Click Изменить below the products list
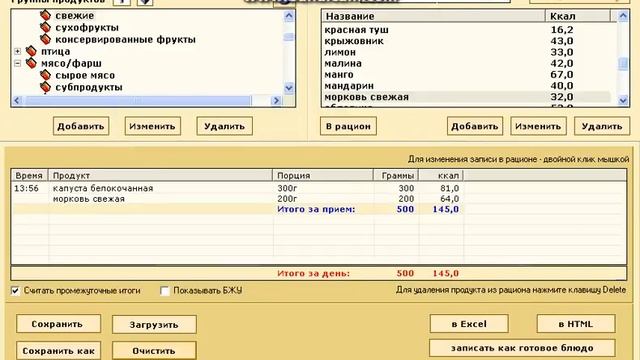This screenshot has height=360, width=640. coord(538,126)
